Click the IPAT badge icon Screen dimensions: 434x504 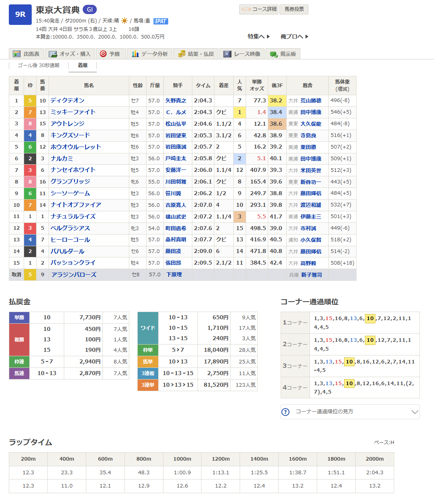[161, 21]
